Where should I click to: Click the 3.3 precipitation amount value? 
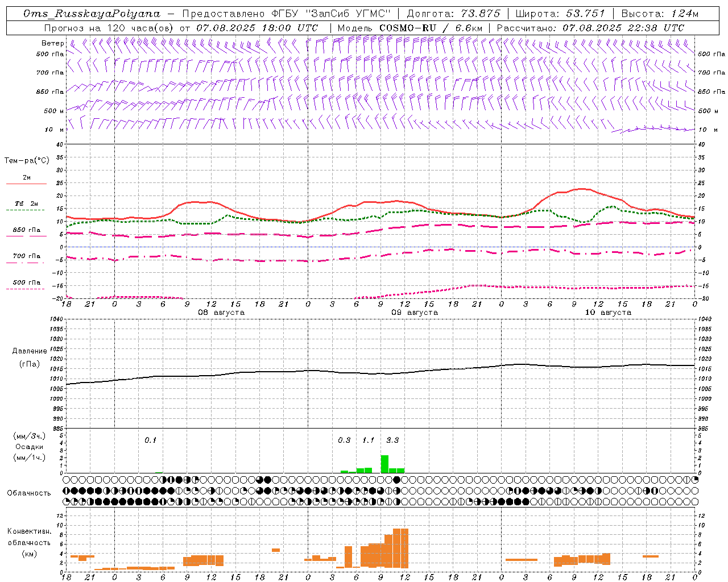point(392,440)
